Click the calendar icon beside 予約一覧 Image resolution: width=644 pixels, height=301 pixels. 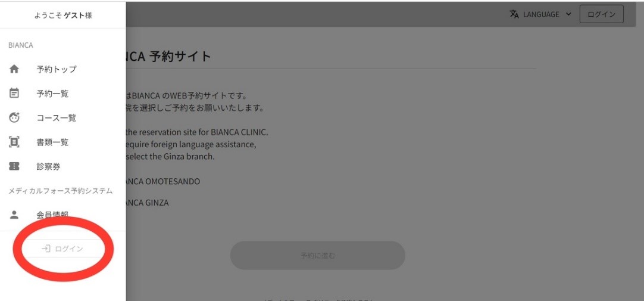(x=15, y=94)
